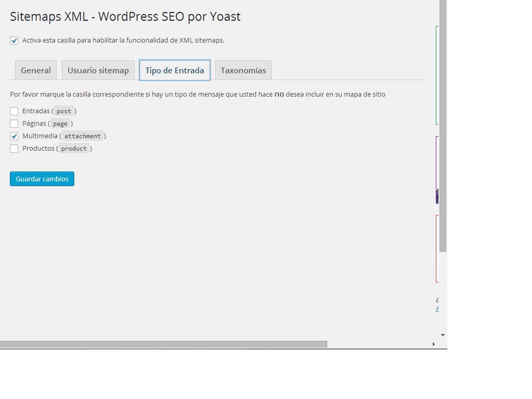
Task: Click the 'attachment' code label
Action: (x=83, y=136)
